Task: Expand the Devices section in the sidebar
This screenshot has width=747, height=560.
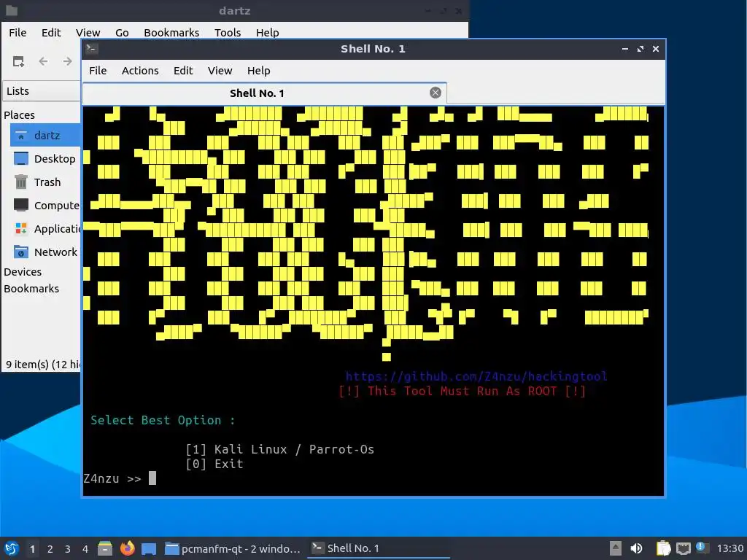Action: [23, 272]
